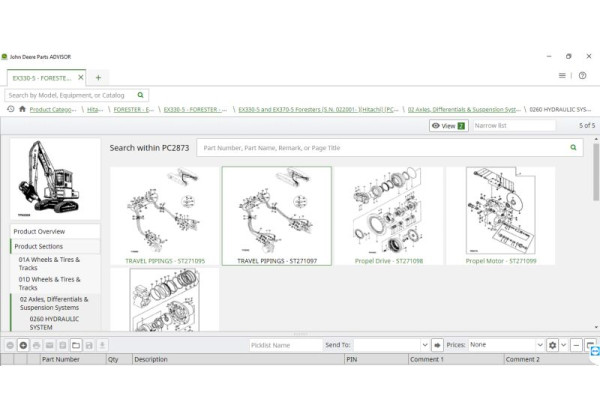The width and height of the screenshot is (600, 419).
Task: Click the Narrow list input field
Action: click(x=513, y=126)
